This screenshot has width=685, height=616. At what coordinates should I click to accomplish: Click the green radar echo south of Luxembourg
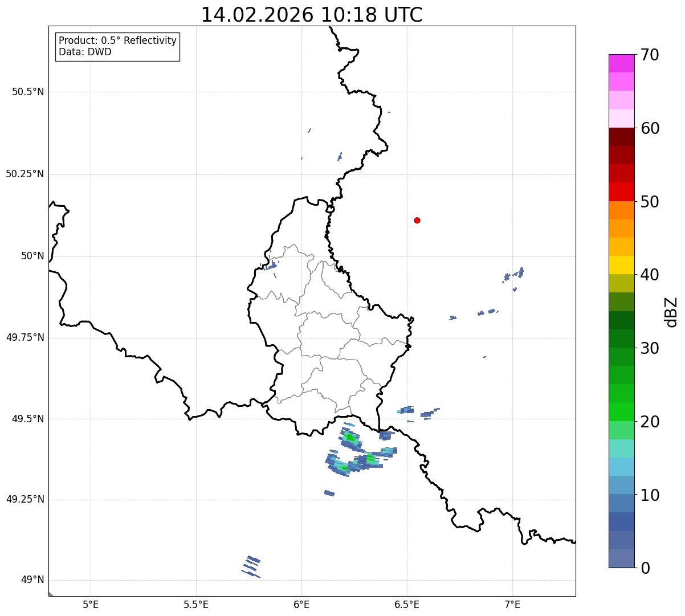pos(351,438)
